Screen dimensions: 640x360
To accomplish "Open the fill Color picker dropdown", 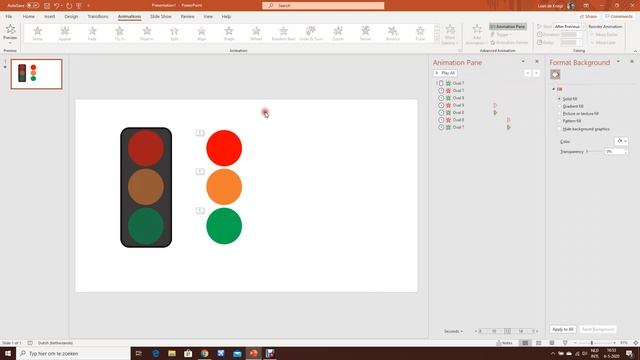I will click(x=621, y=141).
